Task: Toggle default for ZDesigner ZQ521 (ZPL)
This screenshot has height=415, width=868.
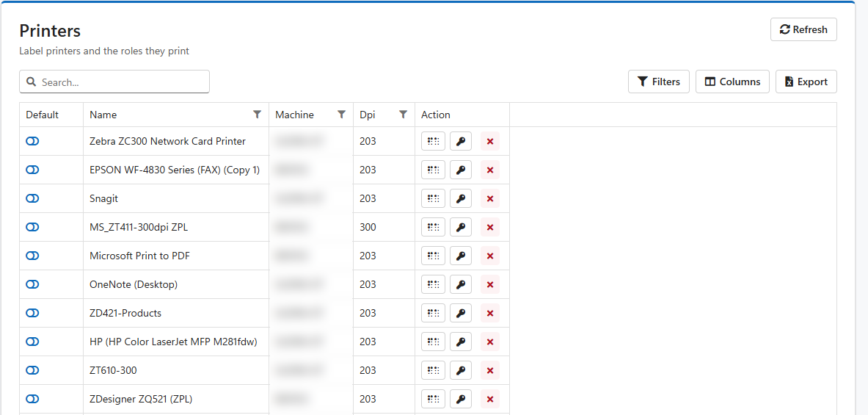Action: pos(33,399)
